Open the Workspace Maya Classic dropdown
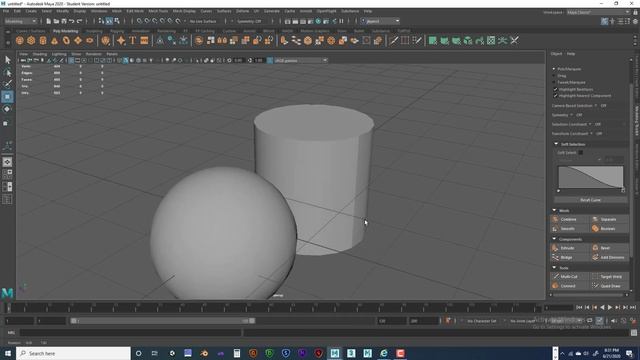This screenshot has width=640, height=360. (x=598, y=12)
